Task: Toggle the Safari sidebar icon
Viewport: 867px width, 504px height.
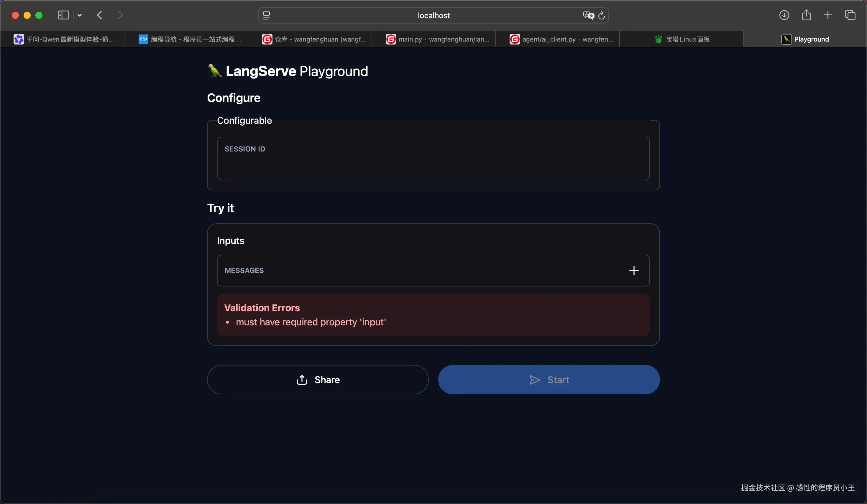Action: coord(63,15)
